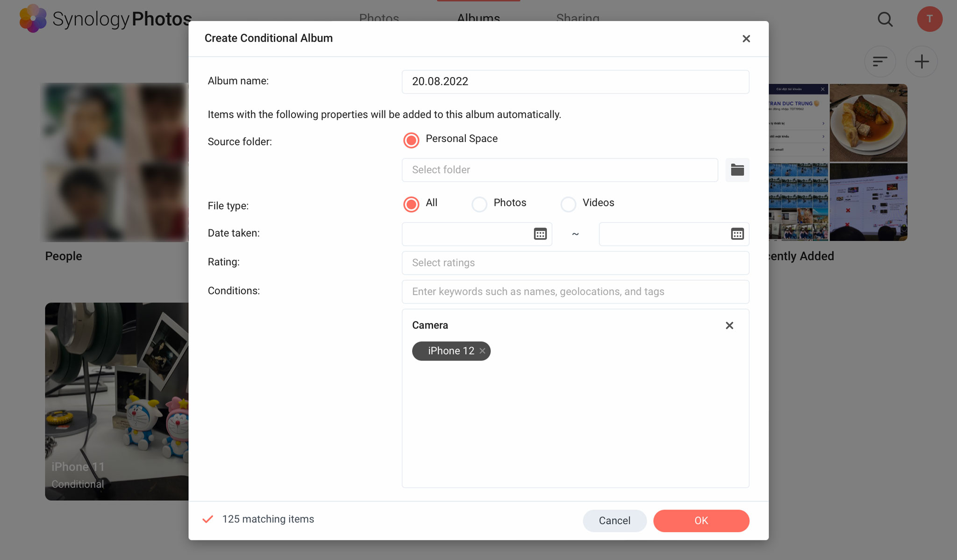Click the album name input field

[576, 81]
